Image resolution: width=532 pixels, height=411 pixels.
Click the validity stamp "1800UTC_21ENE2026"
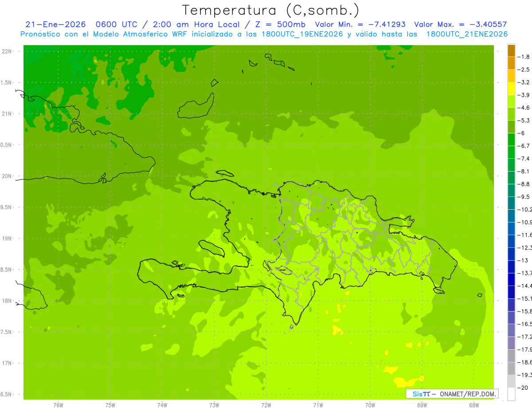point(466,34)
